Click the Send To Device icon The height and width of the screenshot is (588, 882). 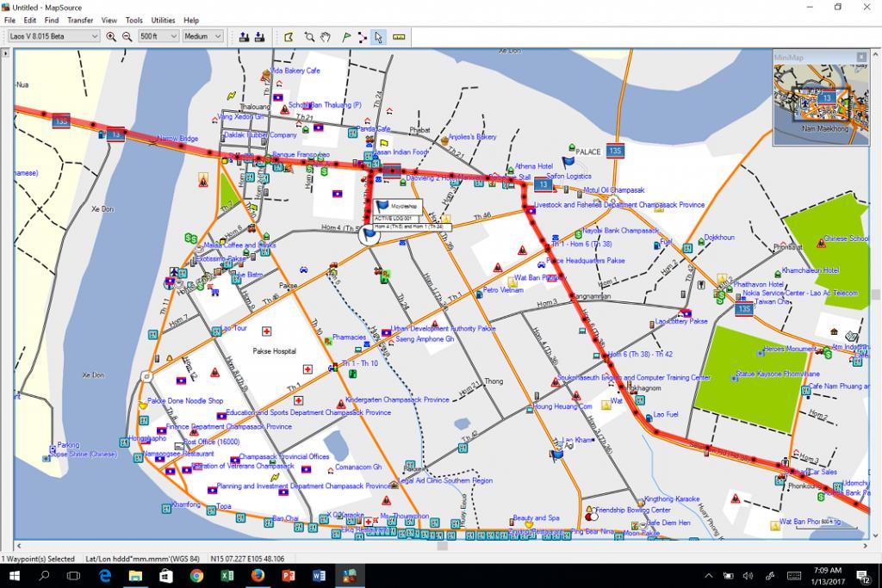click(x=244, y=36)
